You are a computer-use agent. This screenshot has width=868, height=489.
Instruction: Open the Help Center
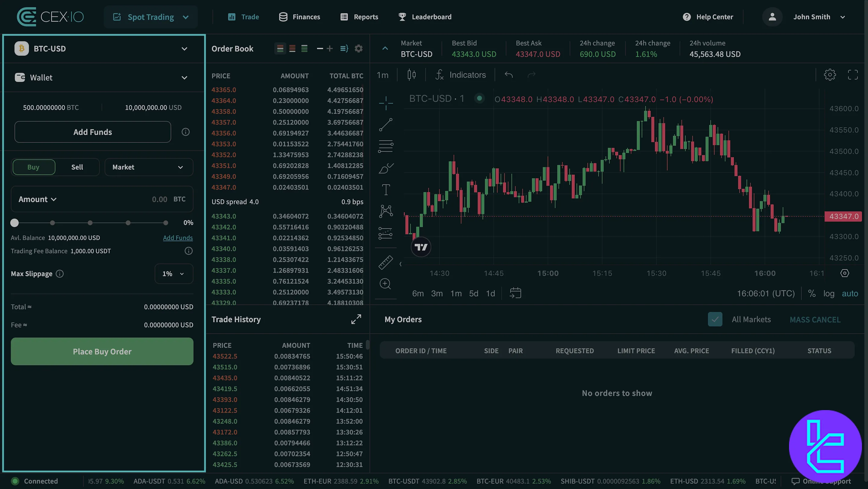pos(708,17)
